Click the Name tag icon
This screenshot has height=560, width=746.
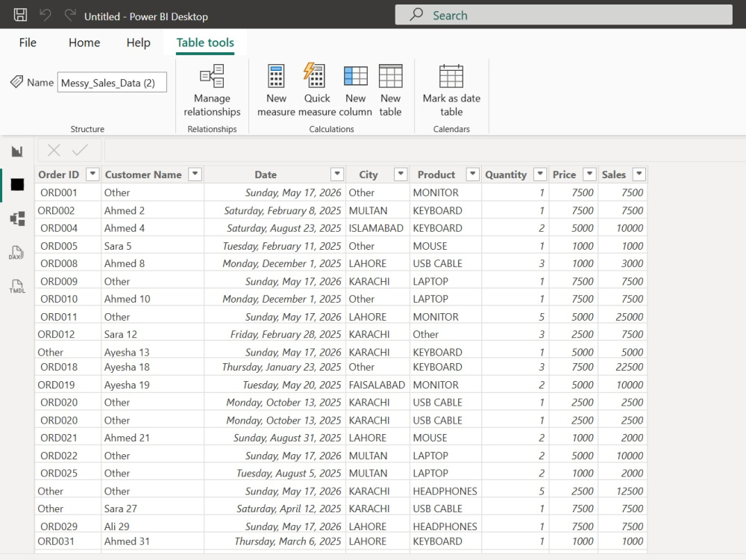[x=16, y=82]
